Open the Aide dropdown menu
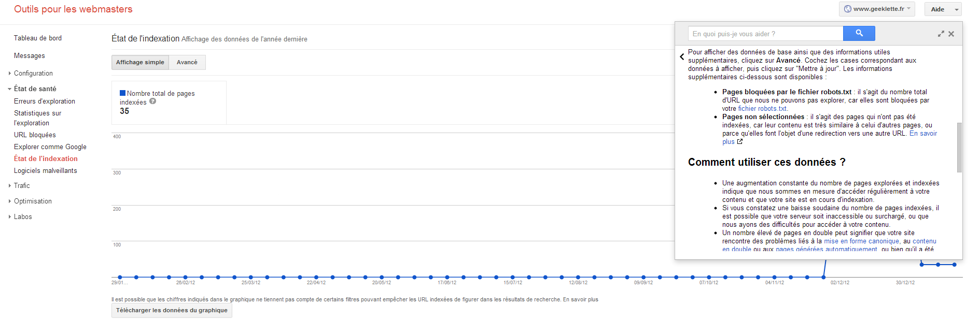Viewport: 980px width, 320px height. (x=942, y=9)
